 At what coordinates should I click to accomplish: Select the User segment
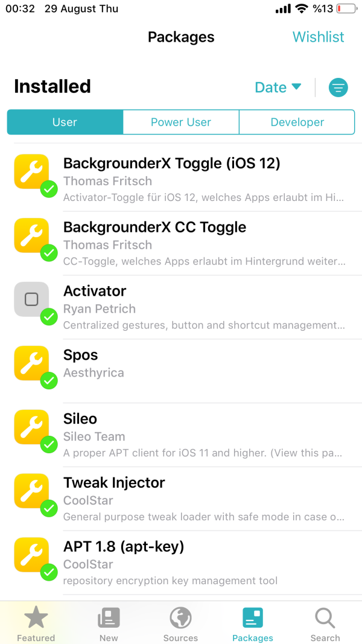65,122
